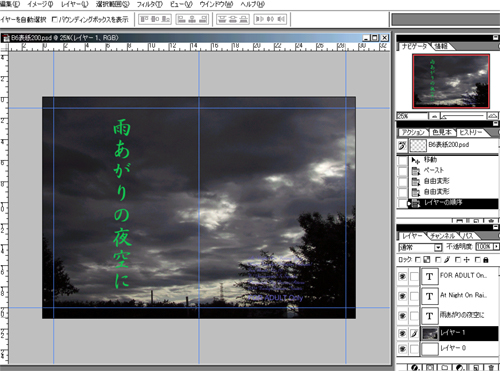Click the distribute left edges icon

(259, 19)
